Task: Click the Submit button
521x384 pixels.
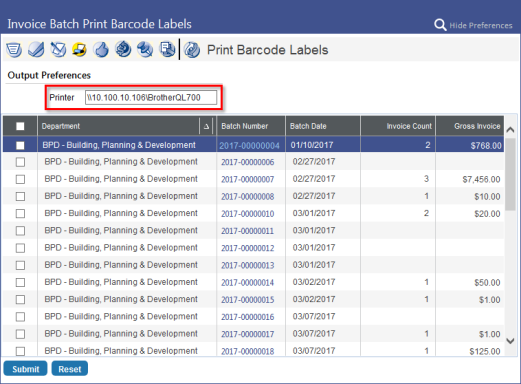Action: tap(25, 369)
